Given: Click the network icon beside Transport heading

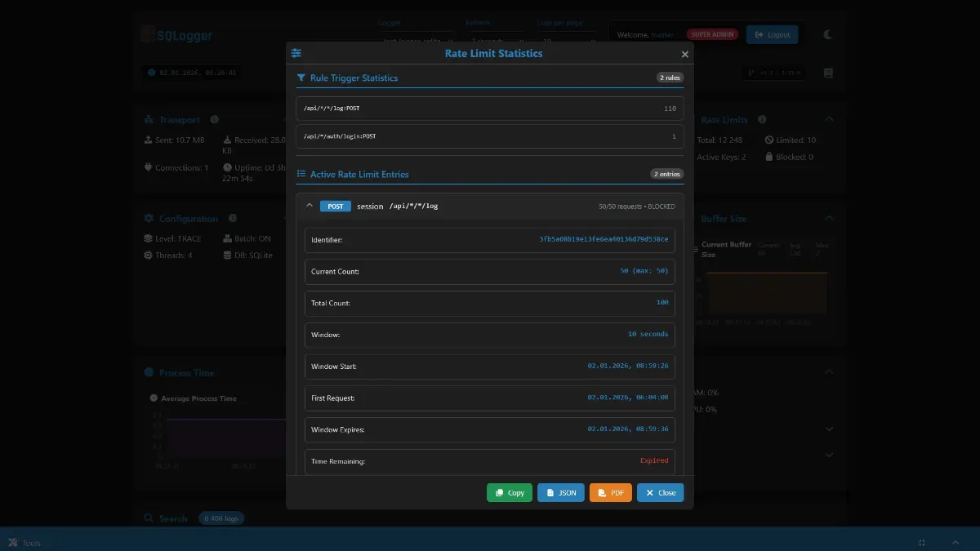Looking at the screenshot, I should (149, 119).
